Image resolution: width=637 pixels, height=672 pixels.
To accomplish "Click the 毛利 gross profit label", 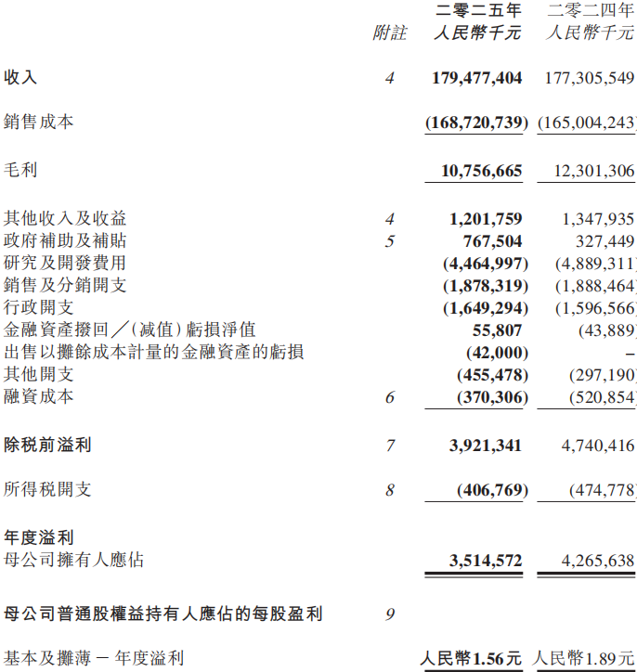I will coord(20,171).
